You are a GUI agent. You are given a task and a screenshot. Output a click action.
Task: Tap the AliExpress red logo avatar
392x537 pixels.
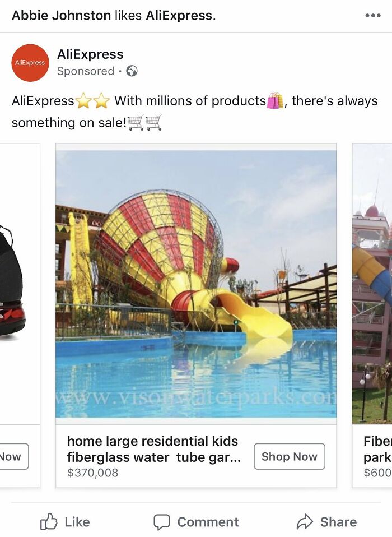30,63
